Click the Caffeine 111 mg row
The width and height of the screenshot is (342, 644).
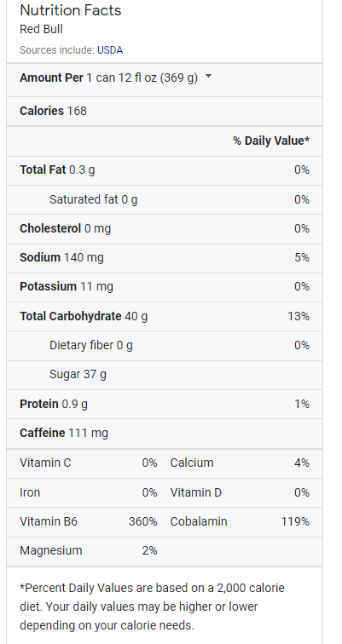(165, 434)
